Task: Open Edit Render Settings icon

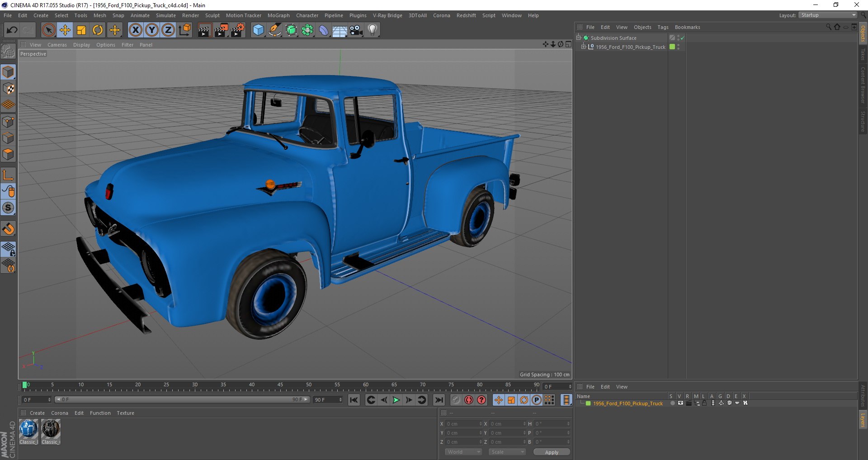Action: point(237,30)
